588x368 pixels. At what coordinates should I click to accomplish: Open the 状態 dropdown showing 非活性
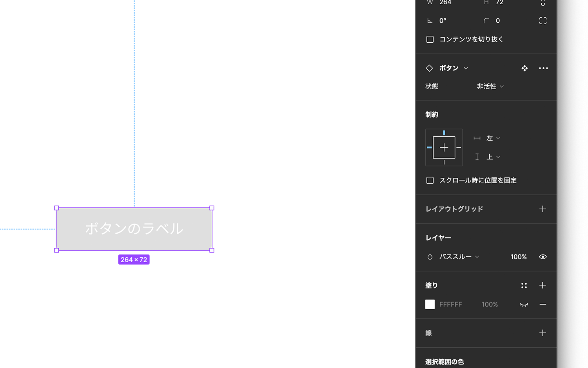tap(490, 87)
